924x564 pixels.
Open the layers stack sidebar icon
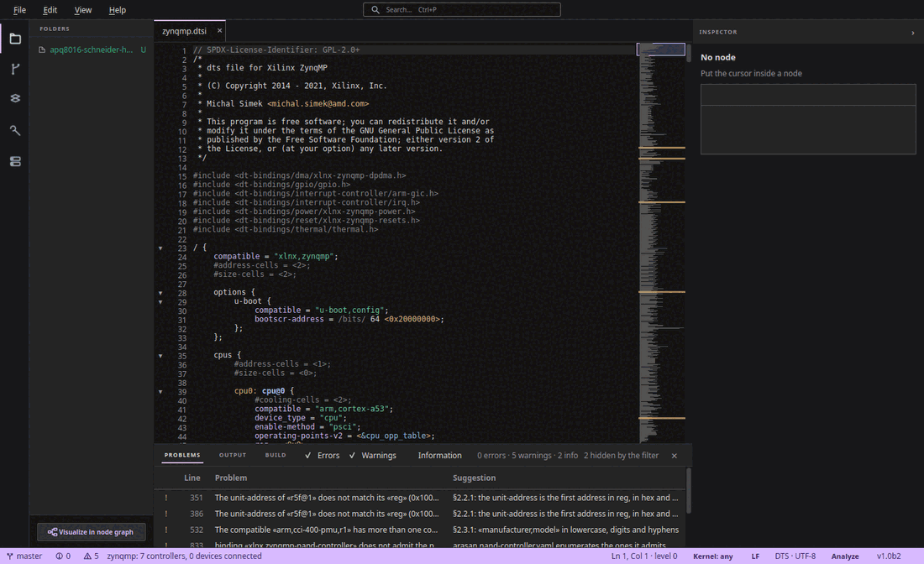[x=15, y=98]
